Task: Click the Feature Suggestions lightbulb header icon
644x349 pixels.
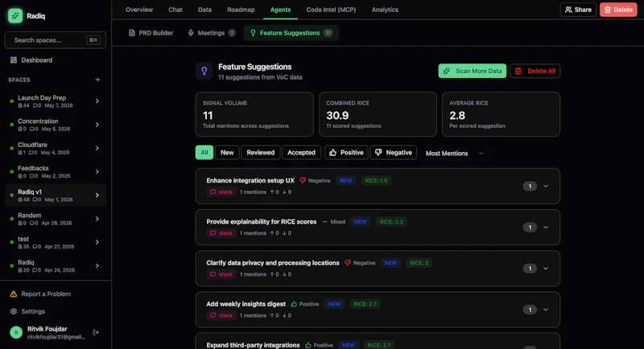Action: pos(204,71)
